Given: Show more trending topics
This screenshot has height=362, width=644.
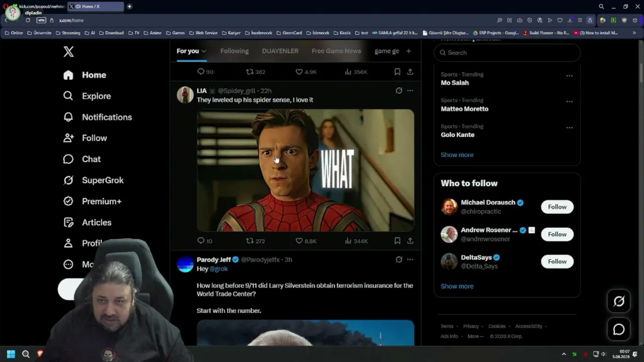Looking at the screenshot, I should click(x=457, y=155).
